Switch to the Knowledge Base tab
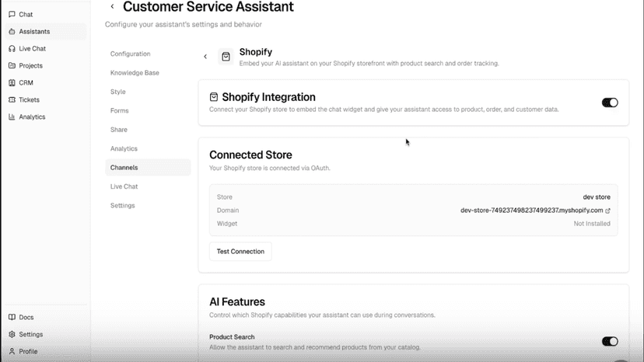This screenshot has height=362, width=644. [148, 73]
